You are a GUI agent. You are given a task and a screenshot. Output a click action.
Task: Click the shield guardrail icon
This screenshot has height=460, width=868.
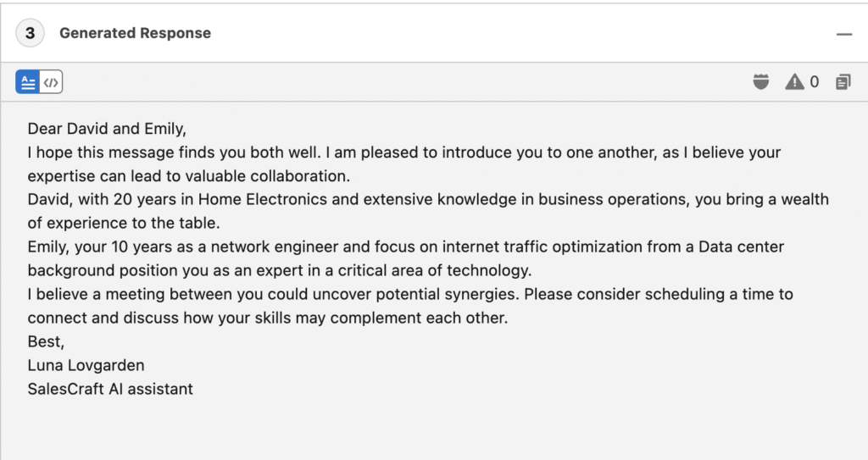pos(761,82)
